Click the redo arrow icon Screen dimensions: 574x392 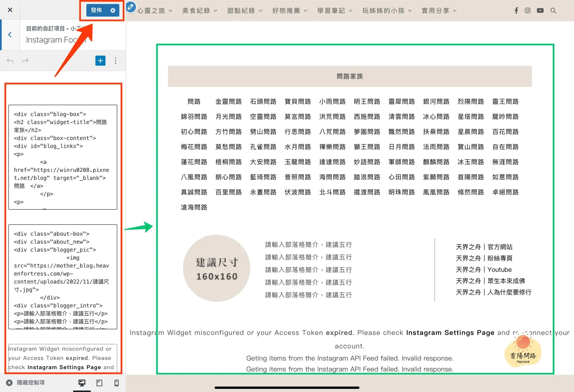pyautogui.click(x=25, y=61)
